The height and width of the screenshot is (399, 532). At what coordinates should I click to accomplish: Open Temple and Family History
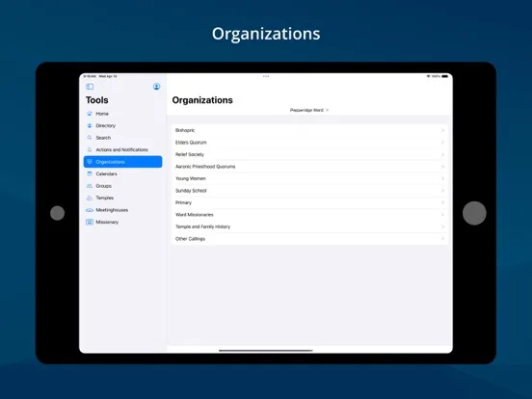click(x=309, y=226)
